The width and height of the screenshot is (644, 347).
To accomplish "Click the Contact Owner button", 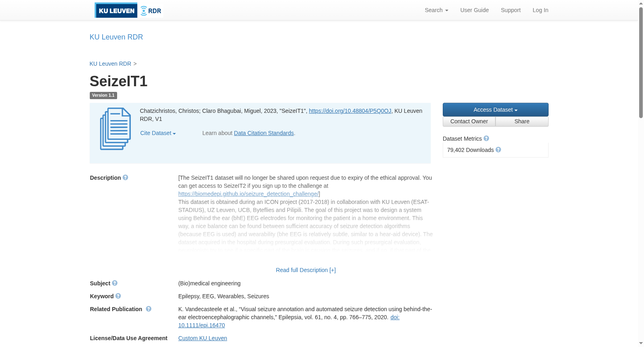I will tap(469, 121).
